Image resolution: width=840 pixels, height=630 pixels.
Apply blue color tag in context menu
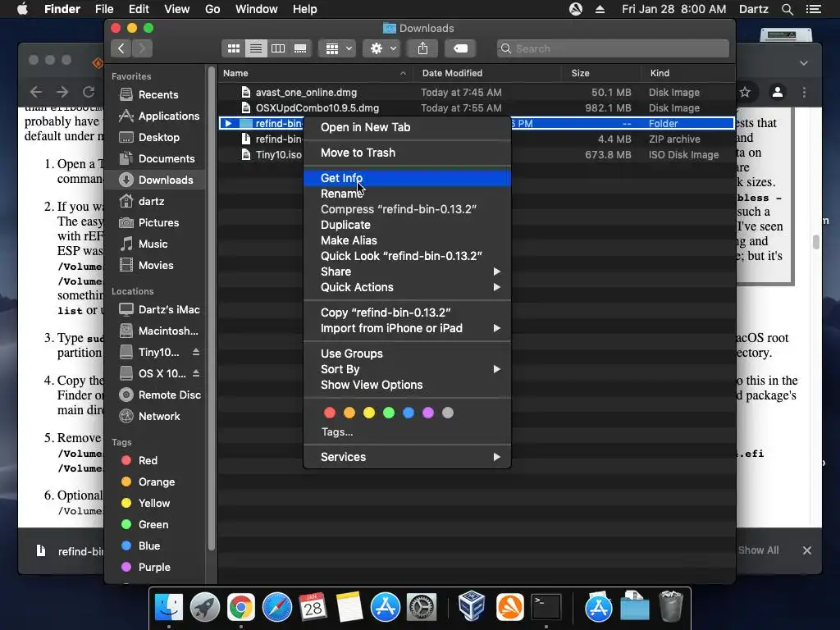pos(409,413)
